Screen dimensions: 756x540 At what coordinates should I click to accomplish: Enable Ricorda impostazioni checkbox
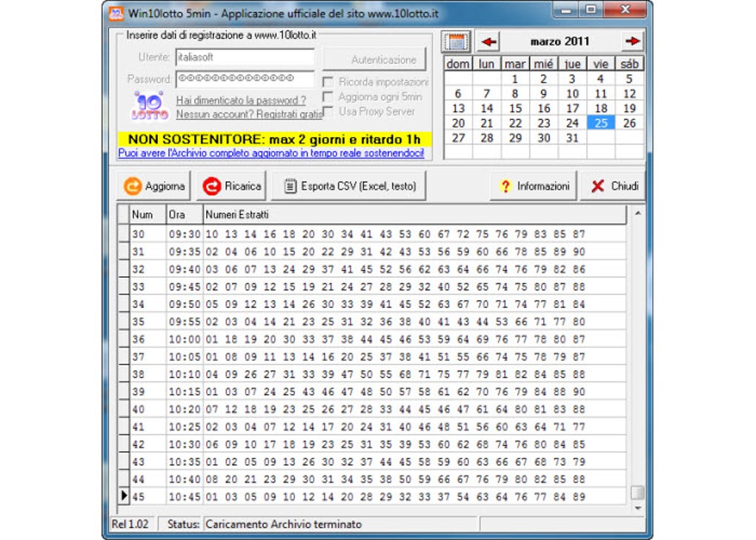tap(328, 82)
